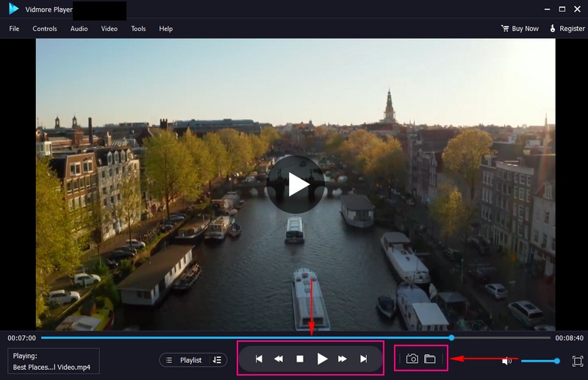Image resolution: width=588 pixels, height=380 pixels.
Task: Open the File menu
Action: point(14,29)
